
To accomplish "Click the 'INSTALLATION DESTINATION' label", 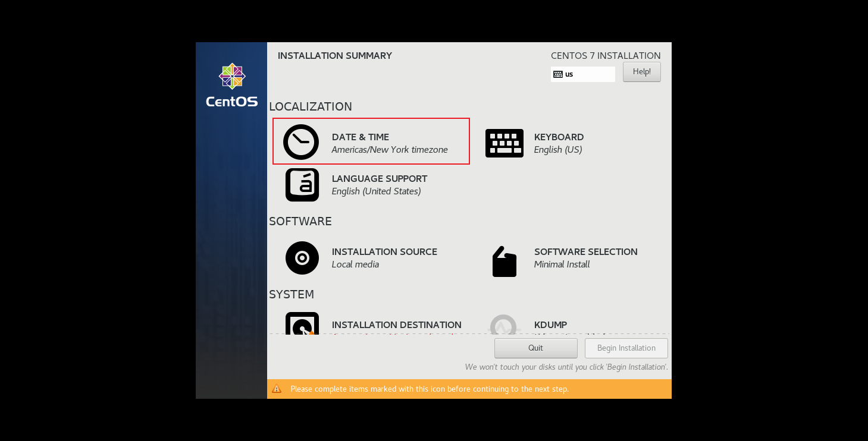I will 397,325.
